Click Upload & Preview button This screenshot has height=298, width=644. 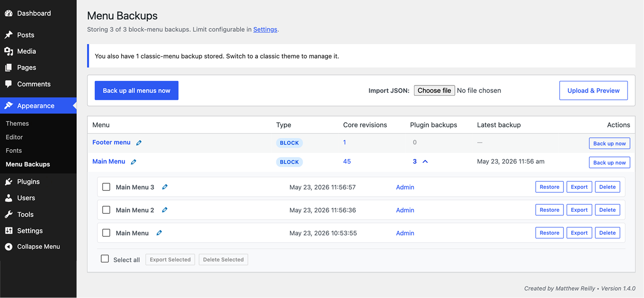pos(593,91)
